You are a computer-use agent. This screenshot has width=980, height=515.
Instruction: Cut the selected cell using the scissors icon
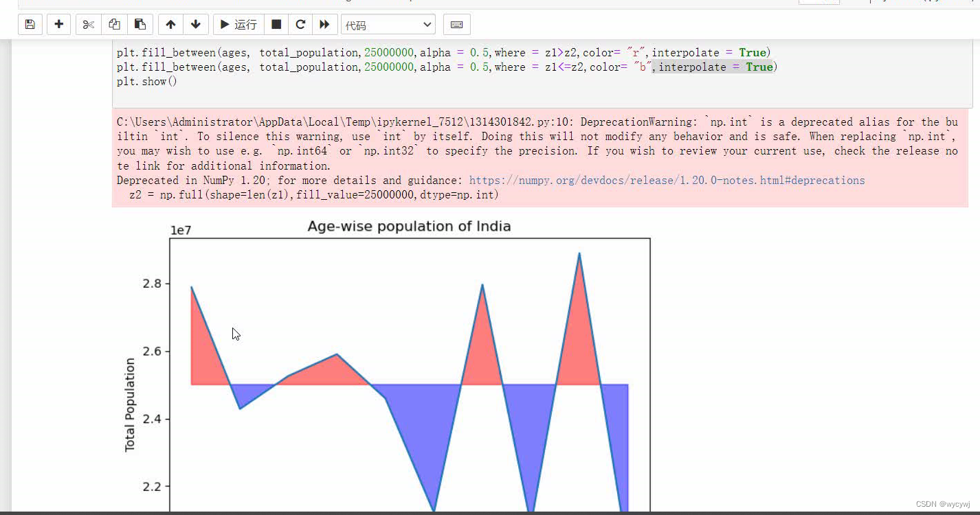[87, 24]
